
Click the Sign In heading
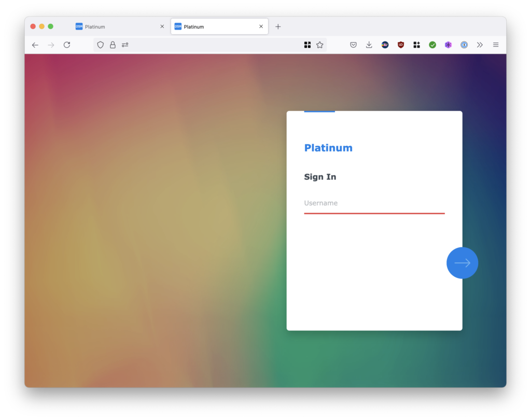[x=320, y=177]
